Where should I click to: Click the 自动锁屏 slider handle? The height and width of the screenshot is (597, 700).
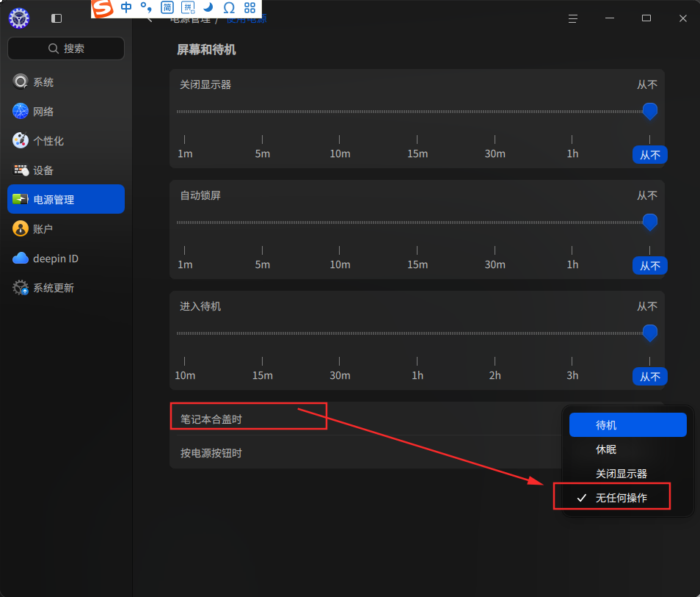click(649, 222)
